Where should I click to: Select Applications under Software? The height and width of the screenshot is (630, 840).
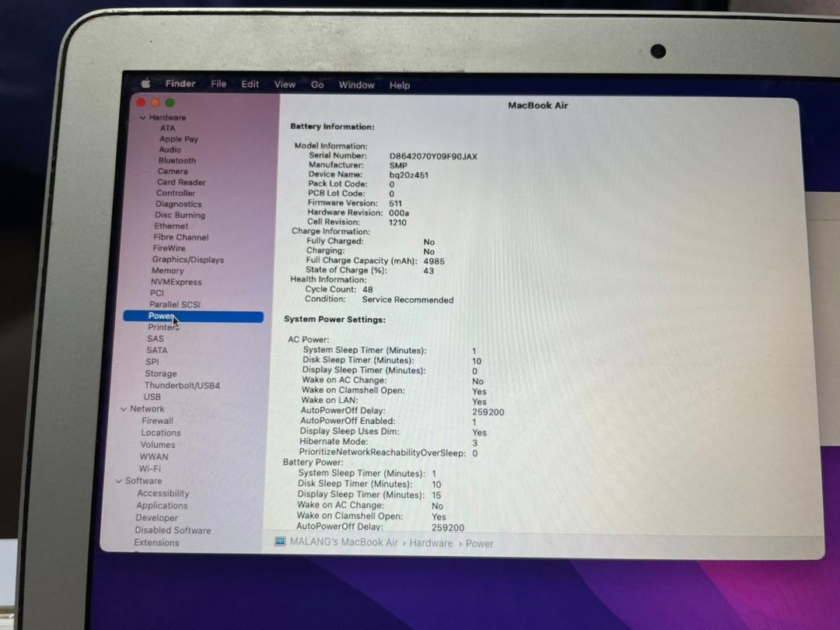[x=162, y=506]
